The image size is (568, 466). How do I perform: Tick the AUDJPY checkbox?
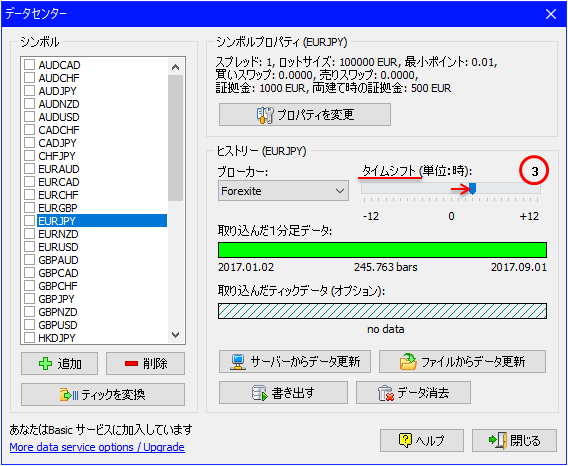click(x=29, y=91)
